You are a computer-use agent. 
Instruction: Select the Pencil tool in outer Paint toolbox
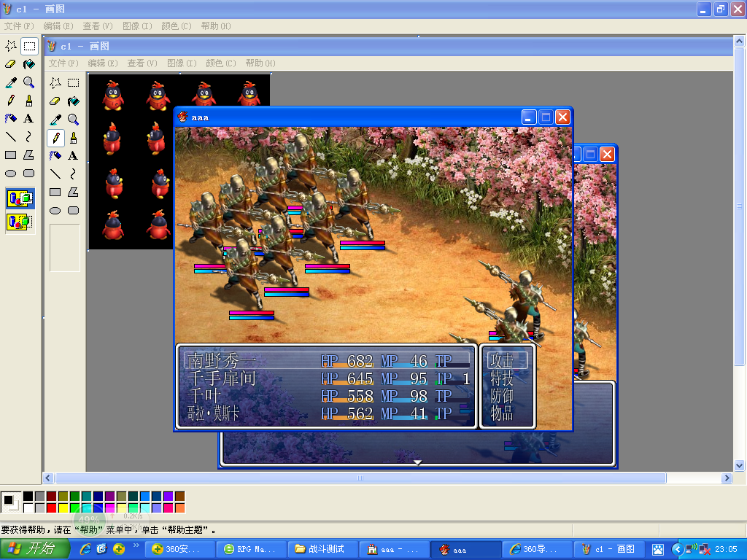tap(11, 101)
